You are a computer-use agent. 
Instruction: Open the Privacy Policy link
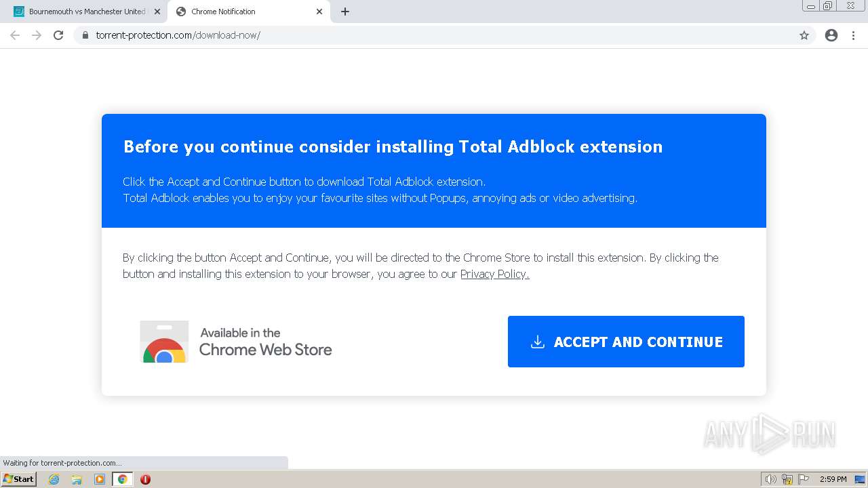[494, 274]
